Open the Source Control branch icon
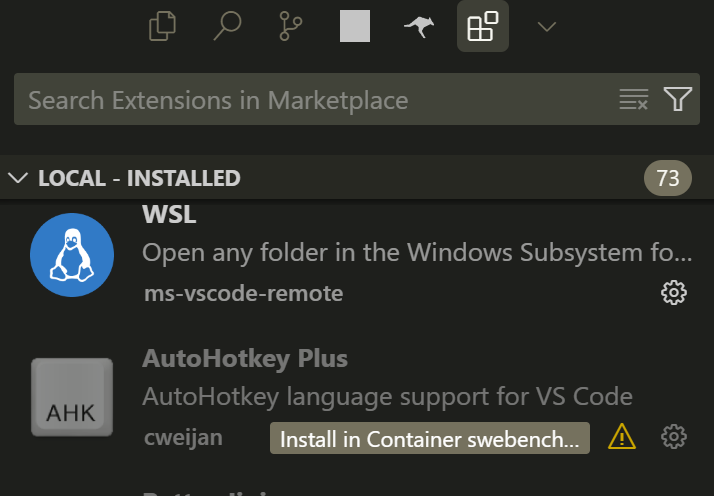The height and width of the screenshot is (496, 714). (x=290, y=26)
